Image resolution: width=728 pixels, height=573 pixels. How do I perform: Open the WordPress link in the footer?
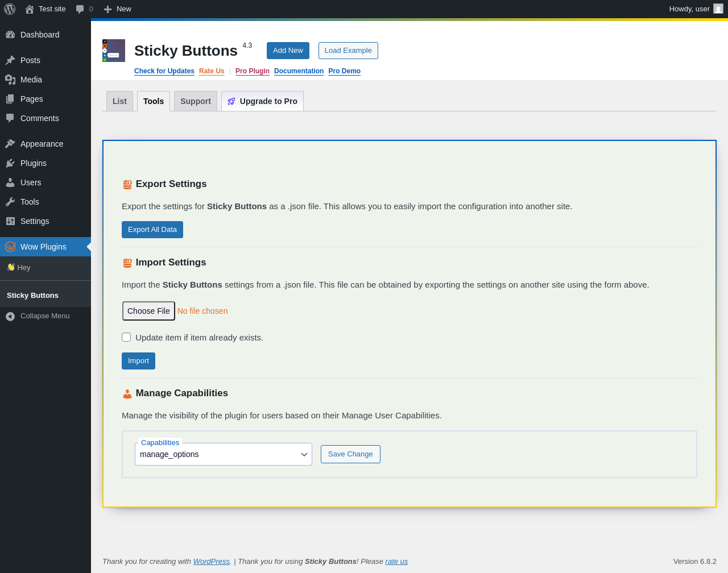click(212, 562)
